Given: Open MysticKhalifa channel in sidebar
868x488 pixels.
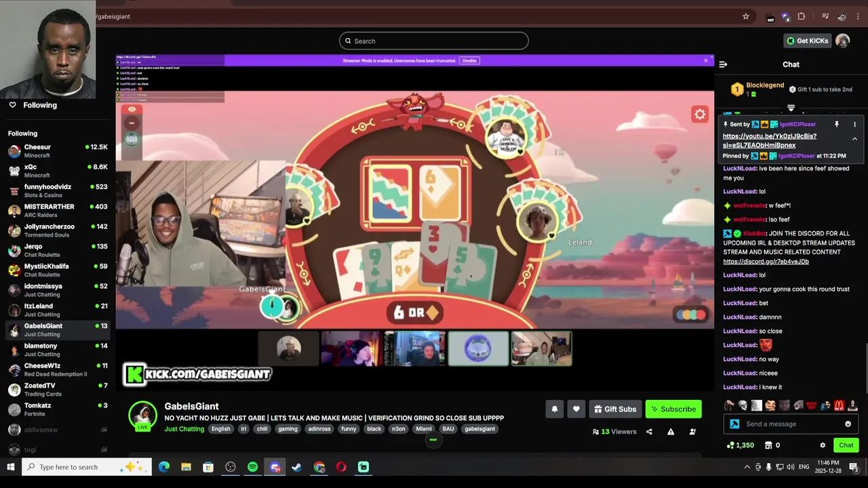Looking at the screenshot, I should [x=58, y=270].
